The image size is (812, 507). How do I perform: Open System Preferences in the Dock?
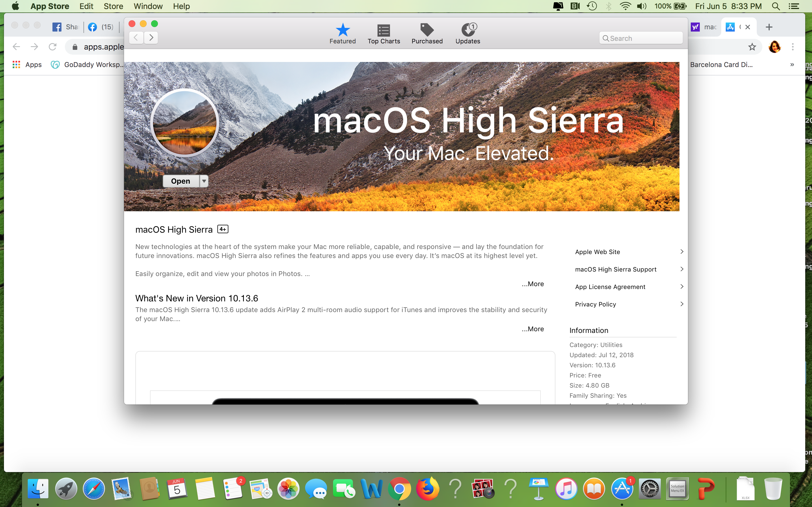coord(650,489)
